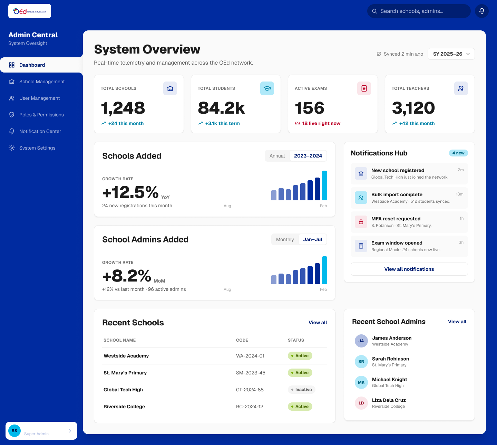
Task: Click the New school registered notification icon
Action: [x=361, y=173]
